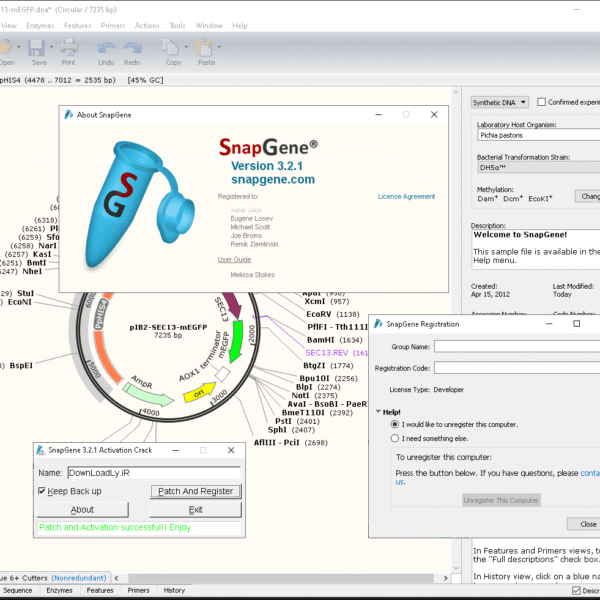Click the Print toolbar icon
This screenshot has width=600, height=600.
(69, 47)
